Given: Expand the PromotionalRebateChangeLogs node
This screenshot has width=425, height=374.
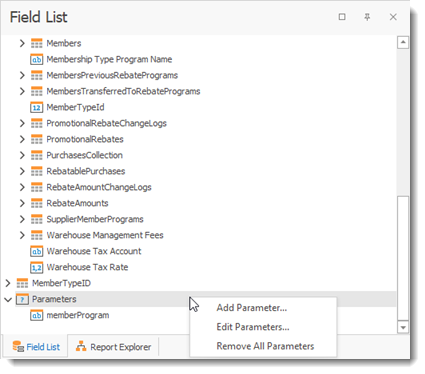Looking at the screenshot, I should tap(22, 123).
